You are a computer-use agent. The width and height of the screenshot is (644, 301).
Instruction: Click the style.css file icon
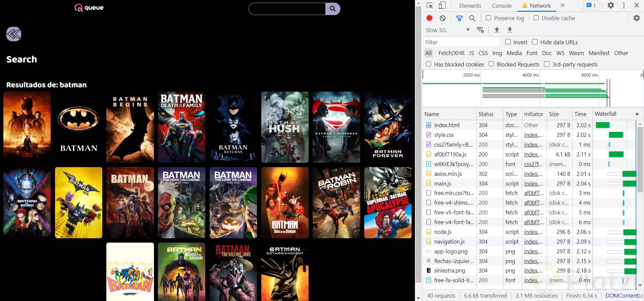(428, 135)
